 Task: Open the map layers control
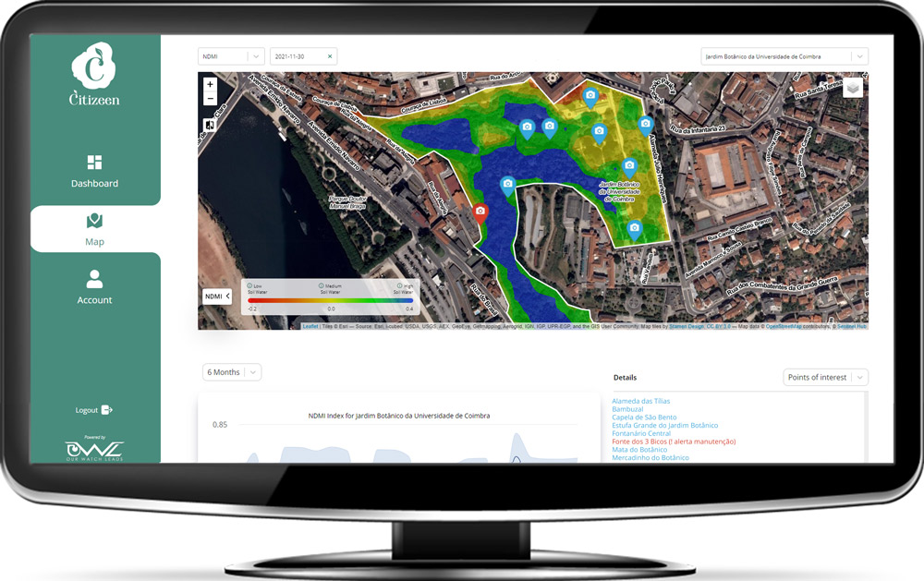[x=853, y=87]
